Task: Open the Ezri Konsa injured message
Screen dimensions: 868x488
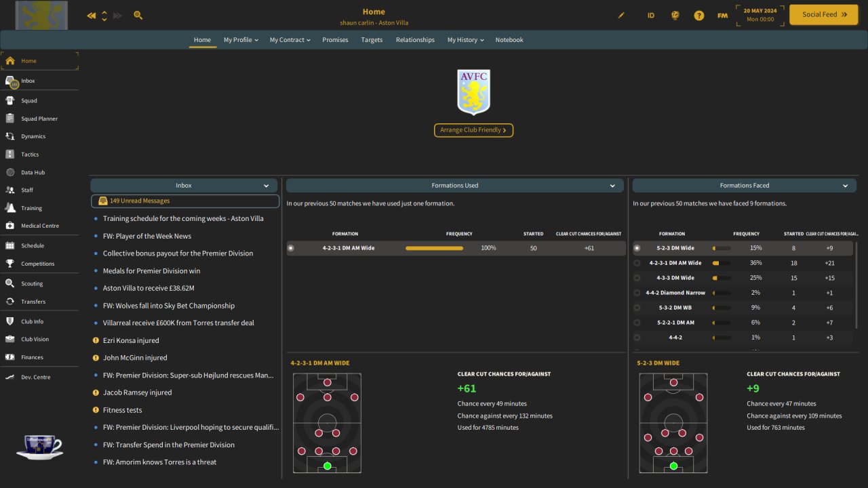Action: [x=131, y=340]
